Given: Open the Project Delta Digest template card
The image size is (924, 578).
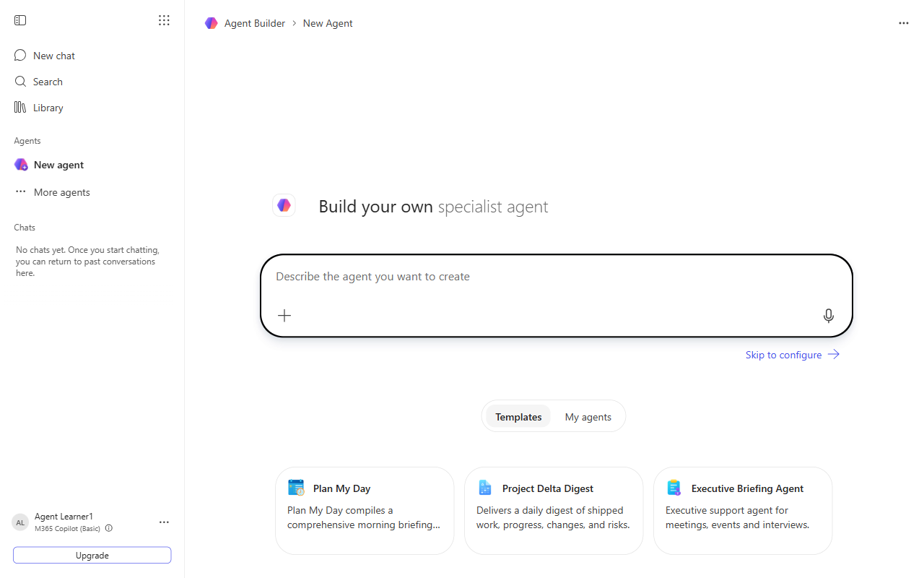Looking at the screenshot, I should (x=554, y=510).
